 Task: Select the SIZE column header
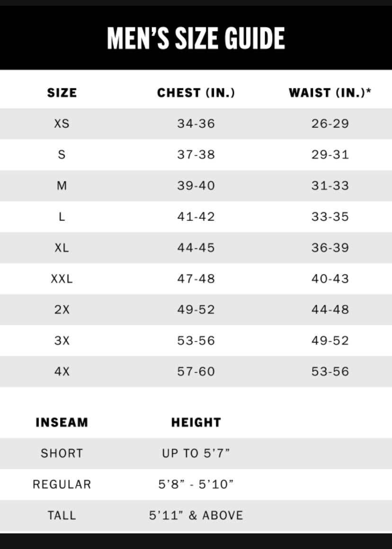[x=62, y=93]
